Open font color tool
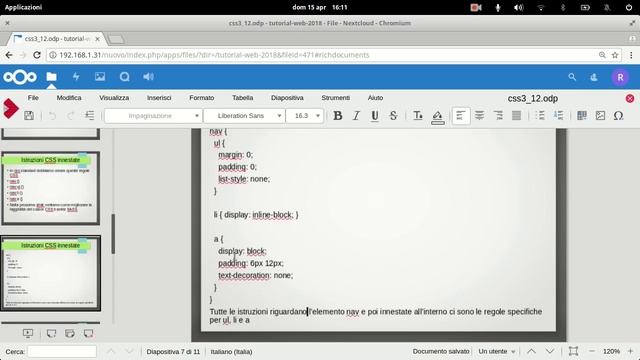 [418, 116]
